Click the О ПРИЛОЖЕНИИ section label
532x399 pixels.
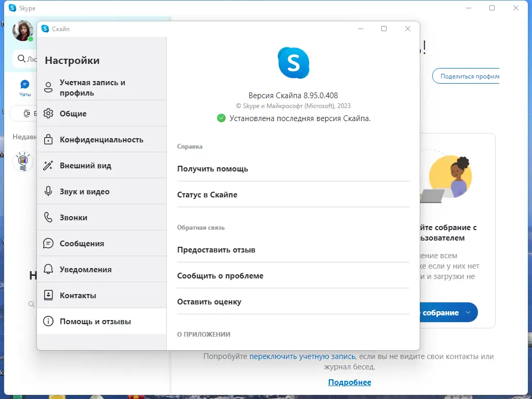(204, 334)
